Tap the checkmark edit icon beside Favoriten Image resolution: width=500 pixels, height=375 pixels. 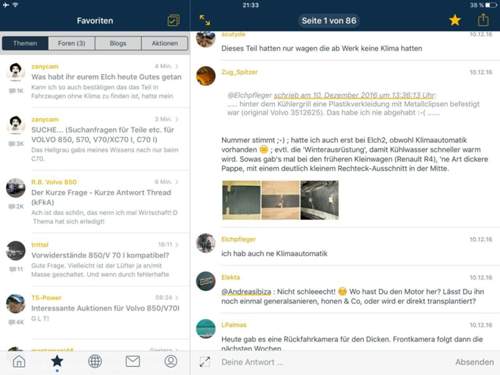coord(173,21)
